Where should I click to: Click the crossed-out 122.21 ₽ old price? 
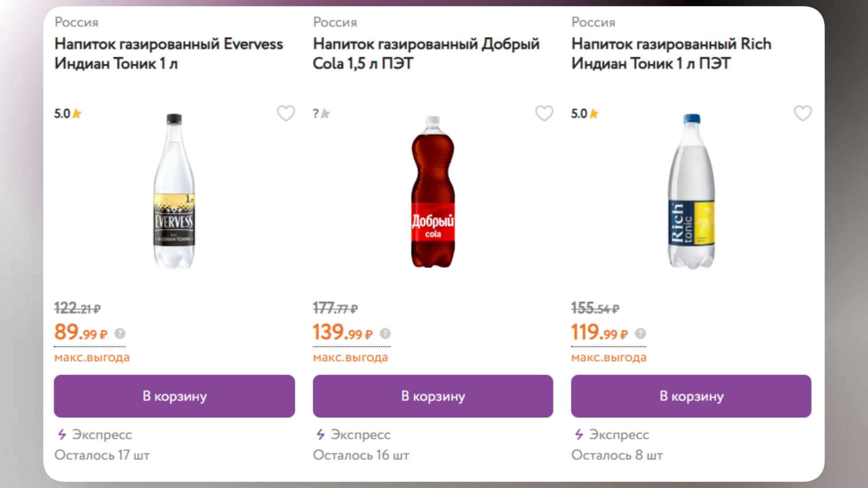pyautogui.click(x=77, y=307)
